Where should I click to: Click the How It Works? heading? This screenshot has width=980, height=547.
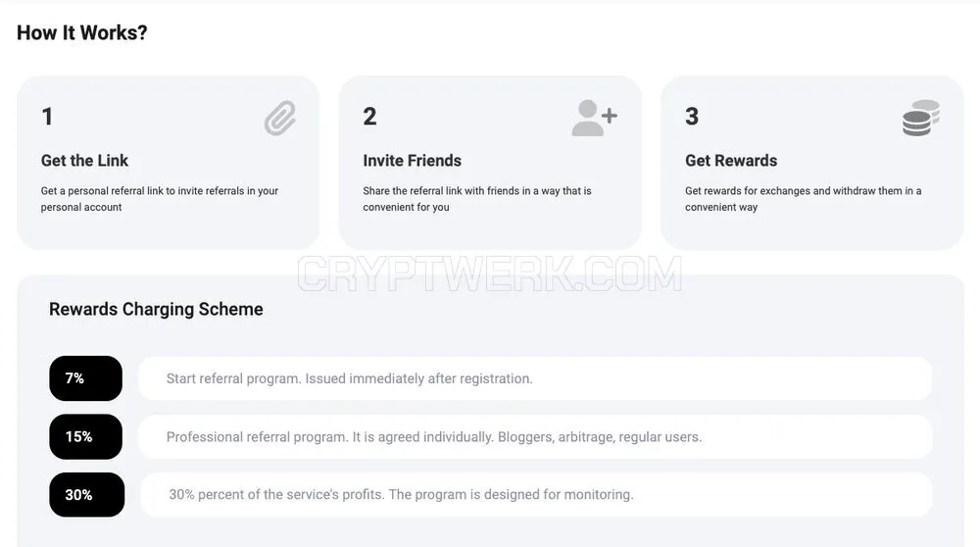[x=82, y=32]
